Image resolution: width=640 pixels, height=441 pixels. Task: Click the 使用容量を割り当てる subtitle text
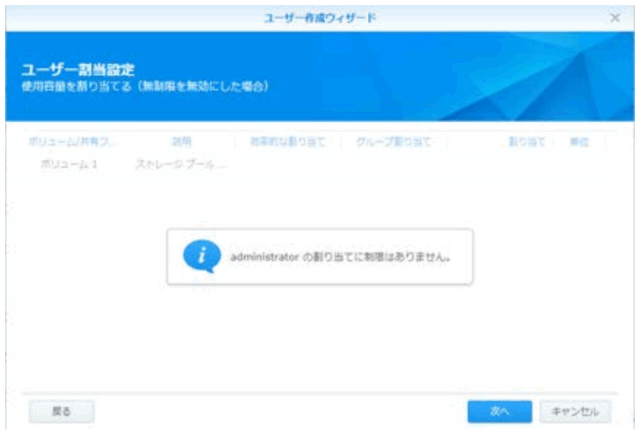[x=145, y=86]
